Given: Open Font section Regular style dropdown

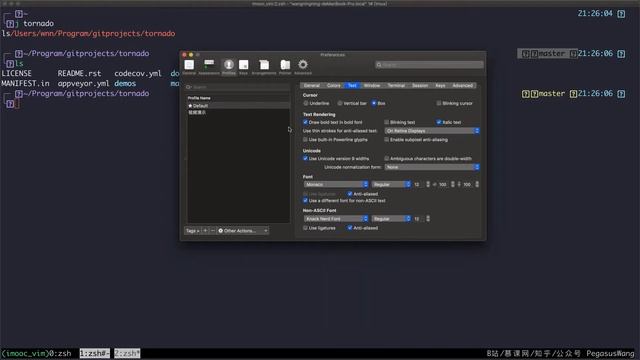Looking at the screenshot, I should tap(391, 184).
